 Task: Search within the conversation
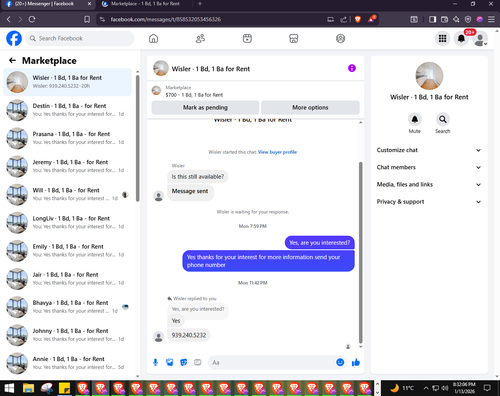(443, 119)
